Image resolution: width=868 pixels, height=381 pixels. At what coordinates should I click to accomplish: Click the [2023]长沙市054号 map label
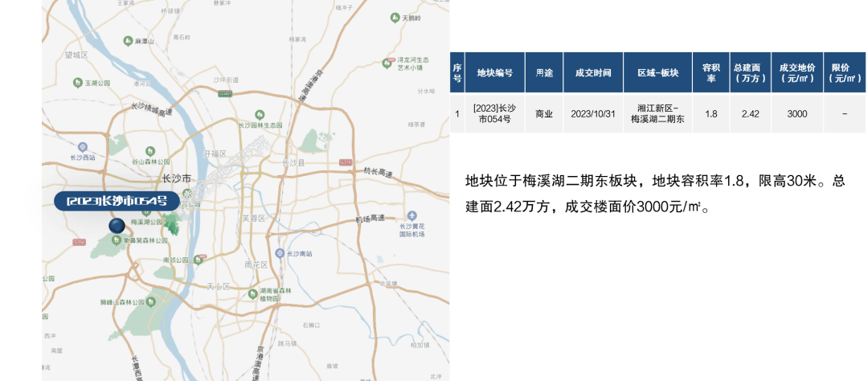pos(117,200)
